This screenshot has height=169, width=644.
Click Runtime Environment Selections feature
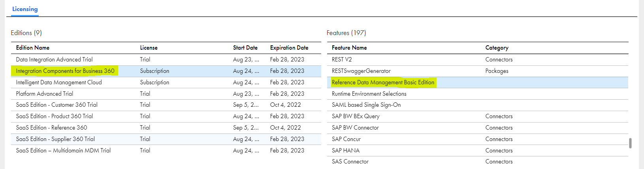478,94
